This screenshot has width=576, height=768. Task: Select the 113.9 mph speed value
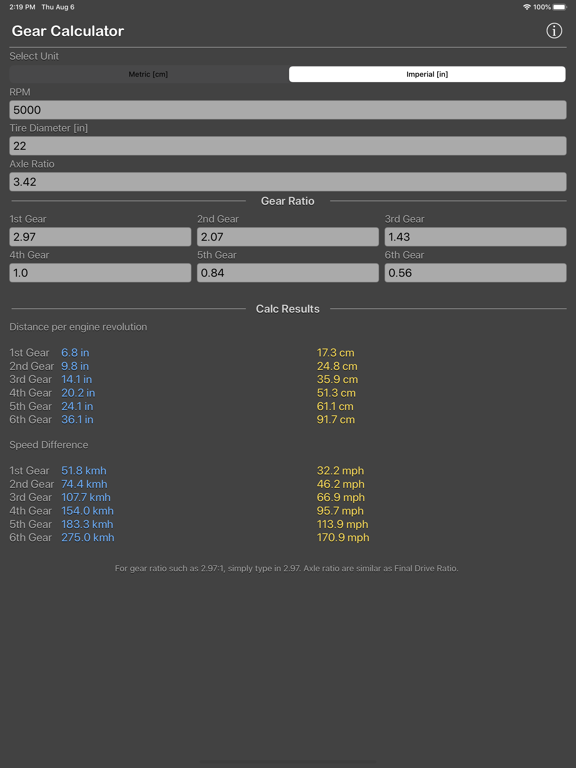(x=342, y=524)
